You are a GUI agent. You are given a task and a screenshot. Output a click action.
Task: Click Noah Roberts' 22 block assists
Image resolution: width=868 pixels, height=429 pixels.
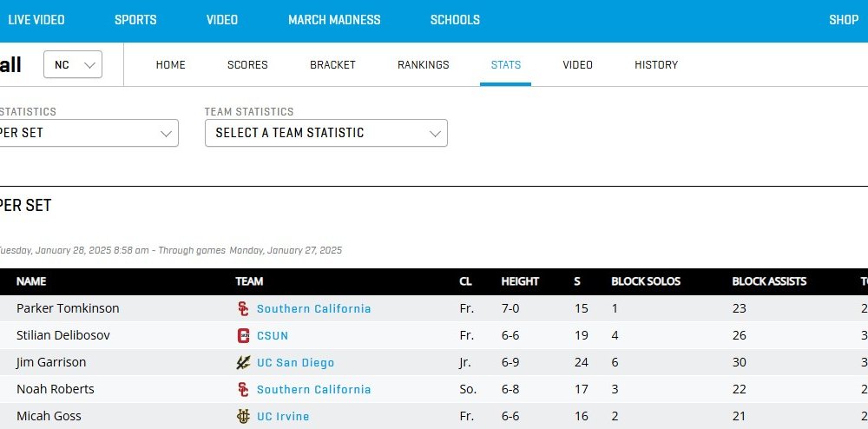[739, 389]
